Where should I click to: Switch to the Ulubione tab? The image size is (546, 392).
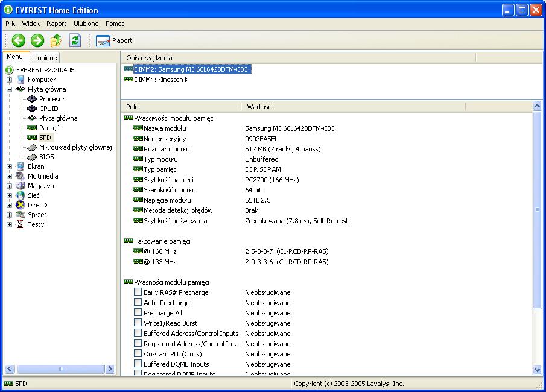coord(44,58)
